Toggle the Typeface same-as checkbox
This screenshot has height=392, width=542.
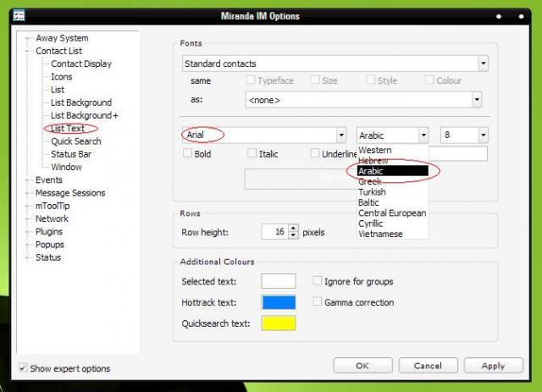click(x=251, y=80)
